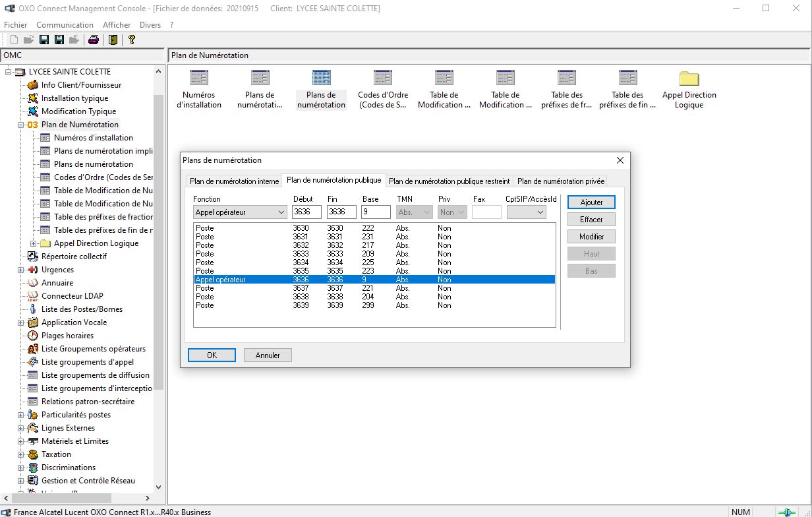This screenshot has height=517, width=812.
Task: Click into the Base input field
Action: click(376, 212)
